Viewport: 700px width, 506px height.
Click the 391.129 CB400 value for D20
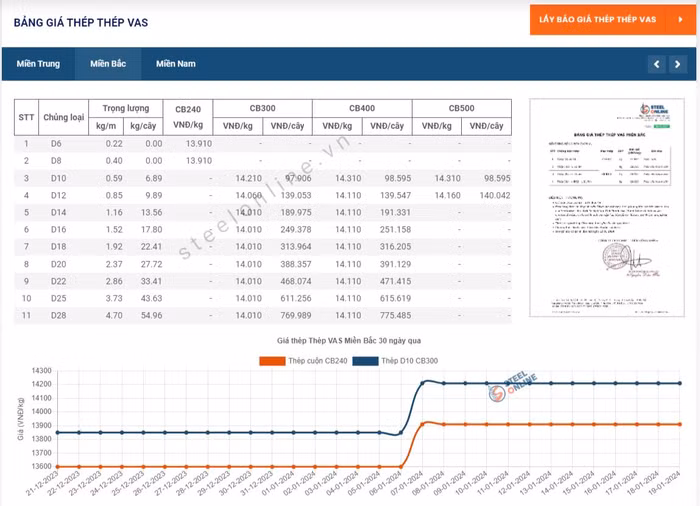pos(396,264)
